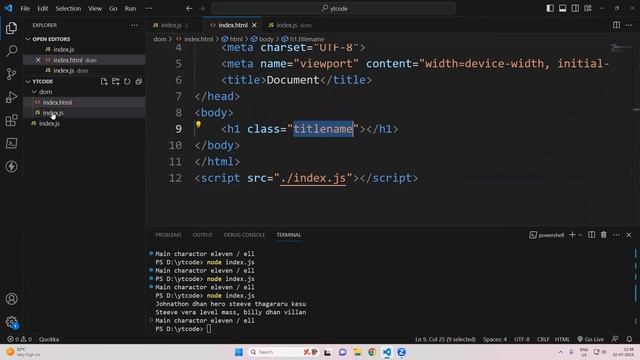
Task: Toggle the primary side bar layout icon
Action: pos(550,8)
